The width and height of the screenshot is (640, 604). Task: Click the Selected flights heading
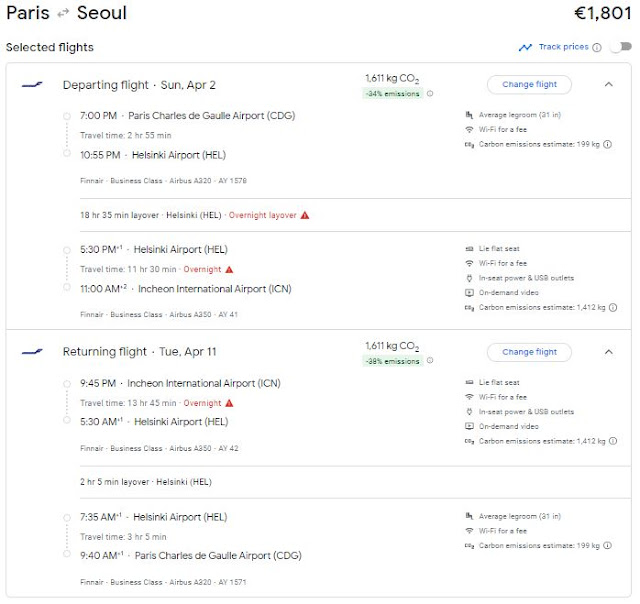coord(50,47)
